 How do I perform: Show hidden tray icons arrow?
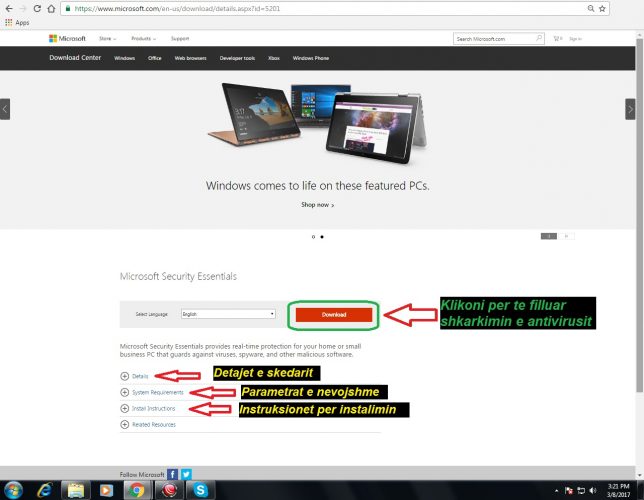click(x=557, y=491)
